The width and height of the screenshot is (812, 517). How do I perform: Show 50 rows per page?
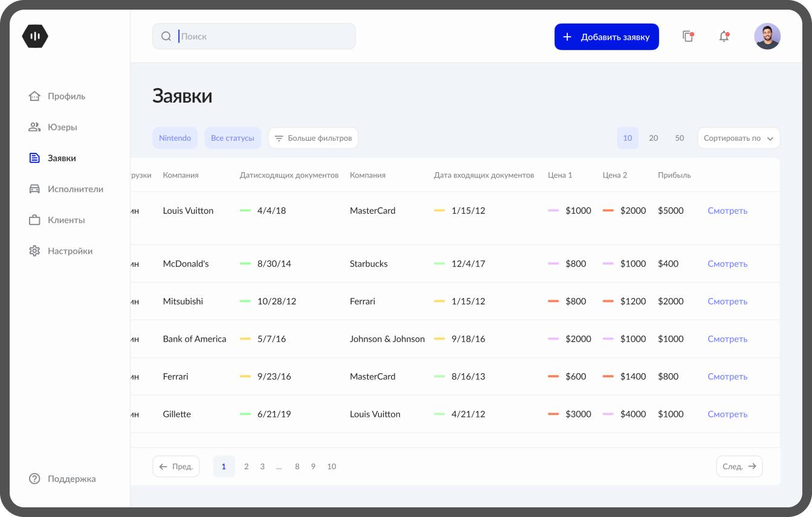(x=680, y=138)
